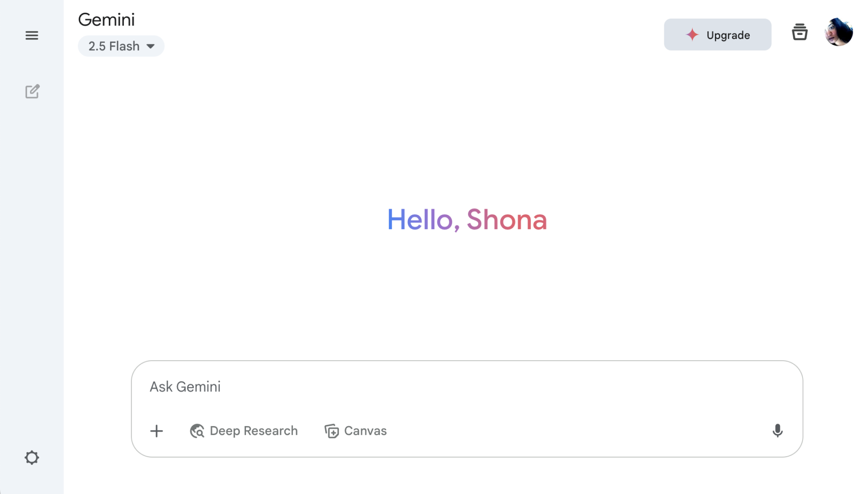The height and width of the screenshot is (494, 868).
Task: Open the settings gear in the sidebar
Action: pyautogui.click(x=32, y=457)
